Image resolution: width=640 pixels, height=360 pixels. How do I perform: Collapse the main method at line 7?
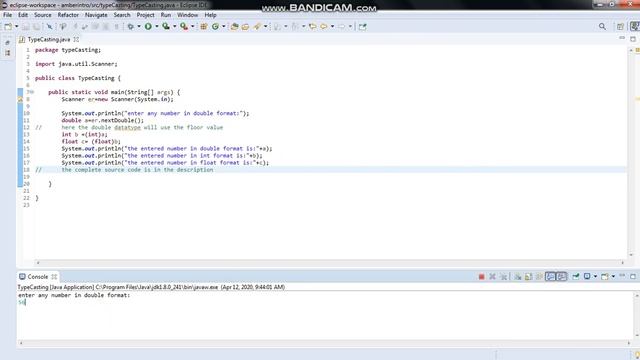(x=32, y=92)
